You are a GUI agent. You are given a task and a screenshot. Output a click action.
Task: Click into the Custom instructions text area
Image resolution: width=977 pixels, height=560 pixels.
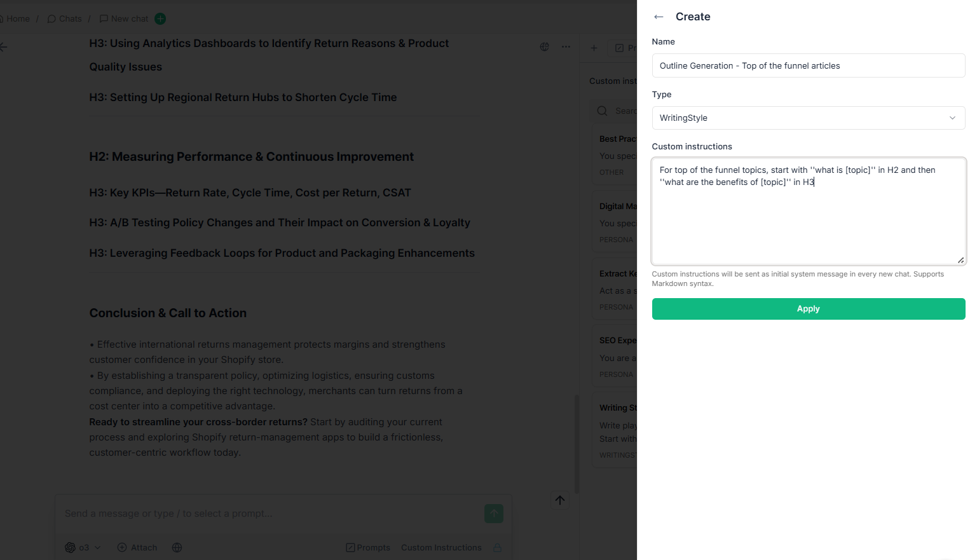(808, 211)
